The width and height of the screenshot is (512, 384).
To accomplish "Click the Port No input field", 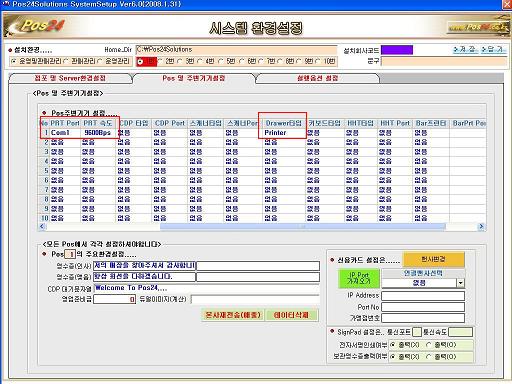I will pyautogui.click(x=423, y=307).
